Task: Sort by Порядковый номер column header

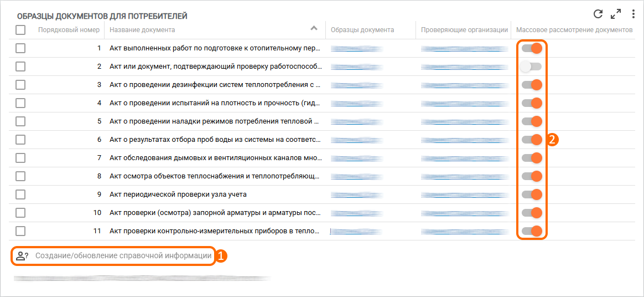Action: pyautogui.click(x=69, y=30)
